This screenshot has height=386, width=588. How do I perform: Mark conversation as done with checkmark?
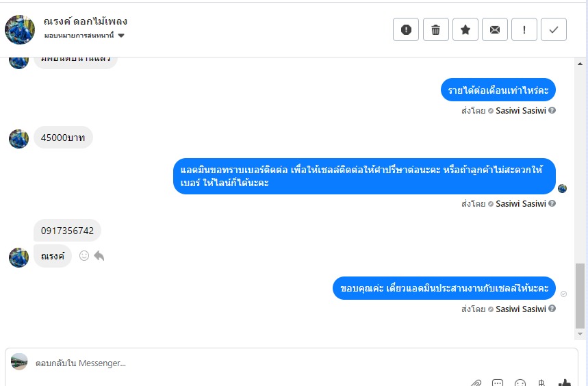[x=554, y=29]
